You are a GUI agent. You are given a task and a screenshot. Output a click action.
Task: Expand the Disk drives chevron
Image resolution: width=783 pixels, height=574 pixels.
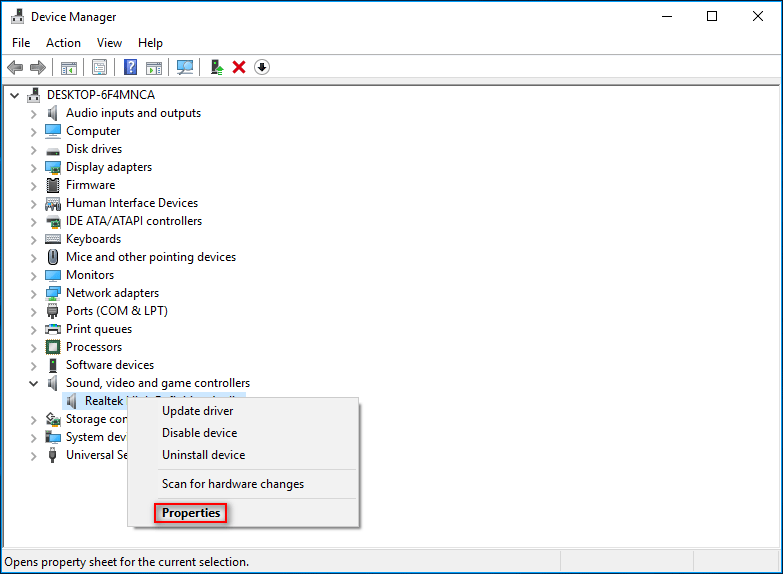coord(33,150)
